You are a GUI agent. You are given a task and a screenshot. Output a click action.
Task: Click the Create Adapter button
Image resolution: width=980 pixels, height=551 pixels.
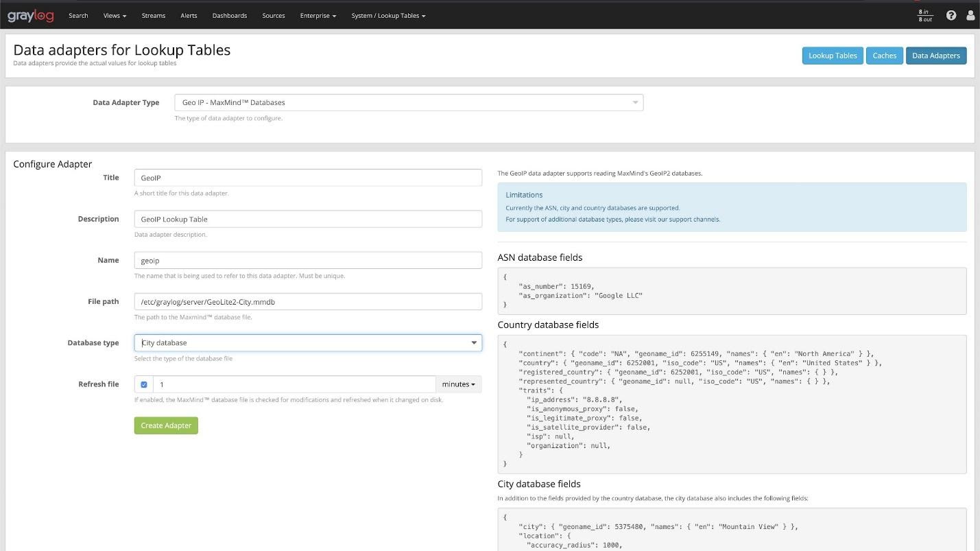click(166, 425)
